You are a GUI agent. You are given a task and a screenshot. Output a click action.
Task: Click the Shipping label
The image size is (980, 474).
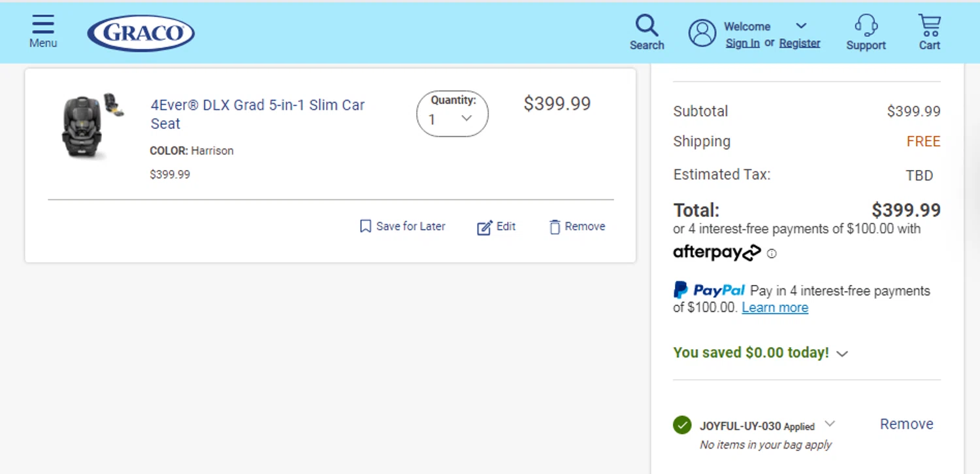pyautogui.click(x=702, y=141)
